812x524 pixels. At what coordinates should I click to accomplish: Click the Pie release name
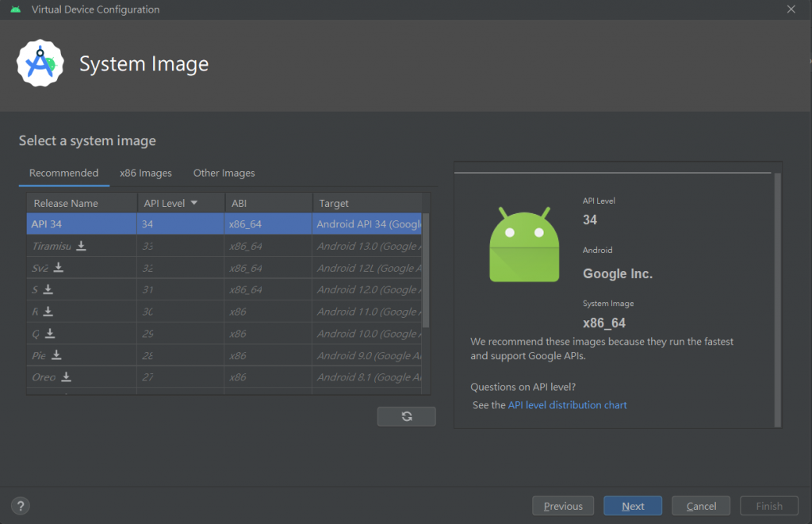click(x=39, y=355)
